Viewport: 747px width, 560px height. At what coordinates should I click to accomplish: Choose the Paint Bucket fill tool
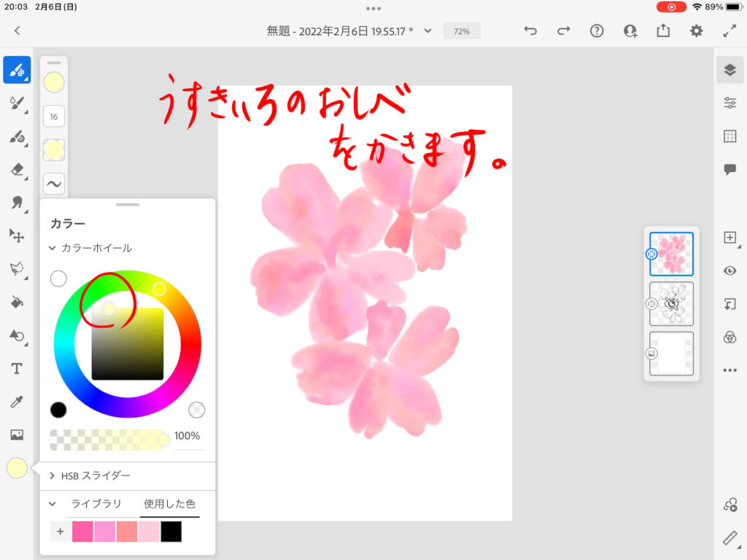point(17,302)
